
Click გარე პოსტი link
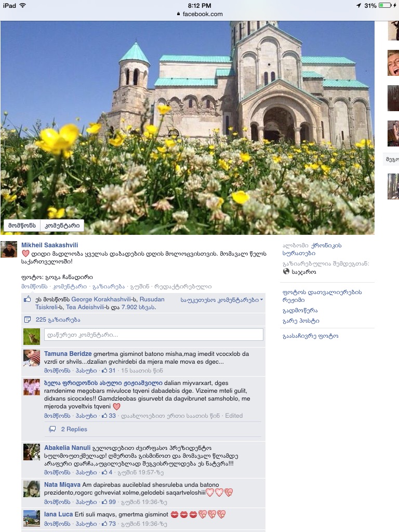(301, 321)
